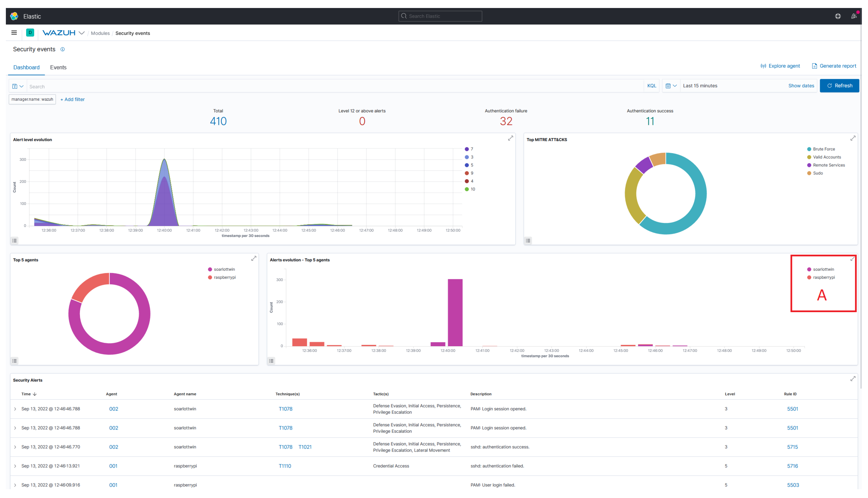Expand the Alert level evolution chart fullscreen
The height and width of the screenshot is (498, 868).
[510, 138]
